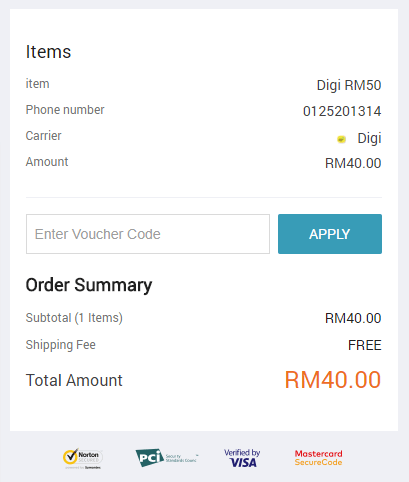Click the Digi RM50 item name
This screenshot has width=409, height=482.
(349, 85)
